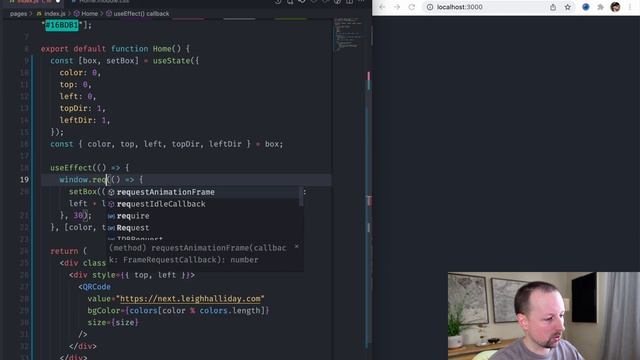The image size is (640, 360).
Task: Click the 'useState' call on line 9
Action: pyautogui.click(x=171, y=60)
